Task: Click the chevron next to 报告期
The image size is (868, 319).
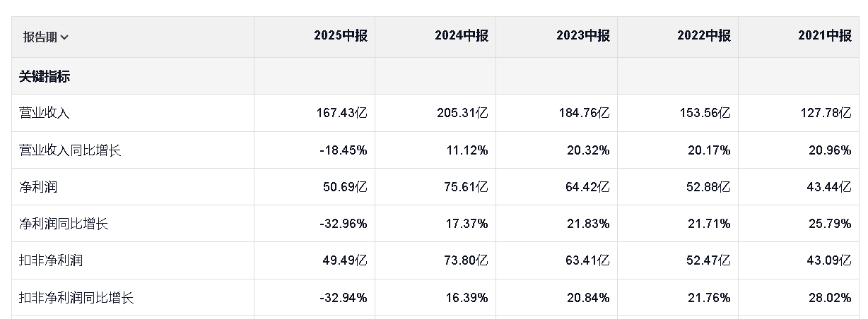Action: 65,38
